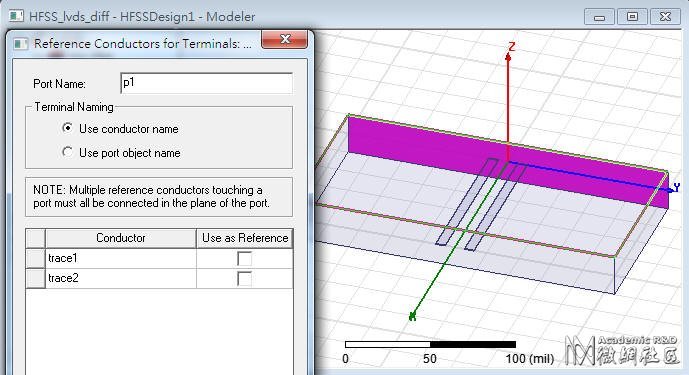Click the row selector beside trace1
The height and width of the screenshot is (375, 689).
tap(36, 258)
